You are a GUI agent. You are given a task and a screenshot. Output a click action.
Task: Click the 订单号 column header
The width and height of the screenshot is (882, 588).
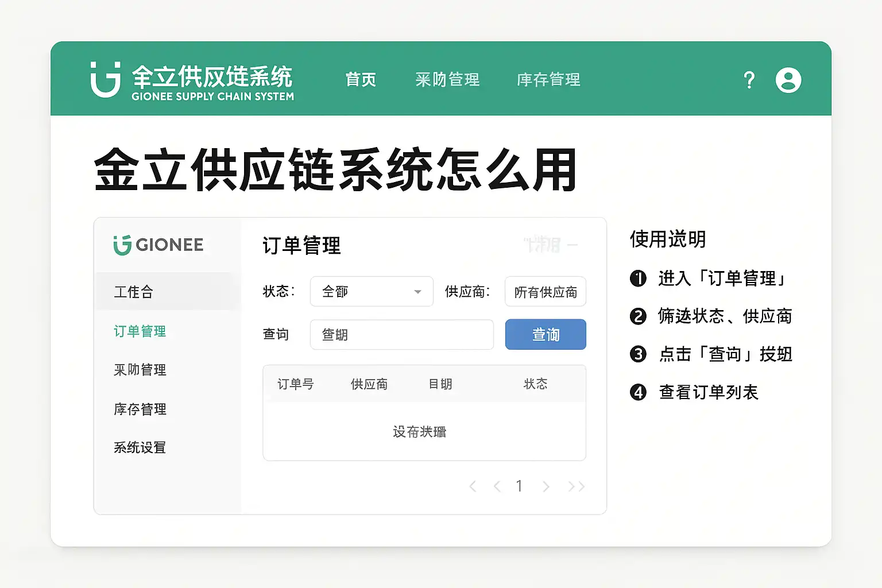click(x=295, y=384)
